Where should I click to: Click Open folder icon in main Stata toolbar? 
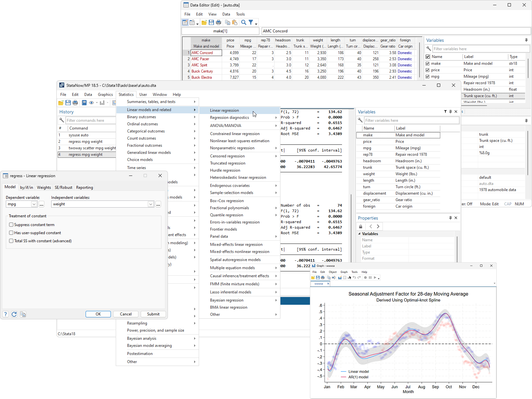[x=61, y=103]
